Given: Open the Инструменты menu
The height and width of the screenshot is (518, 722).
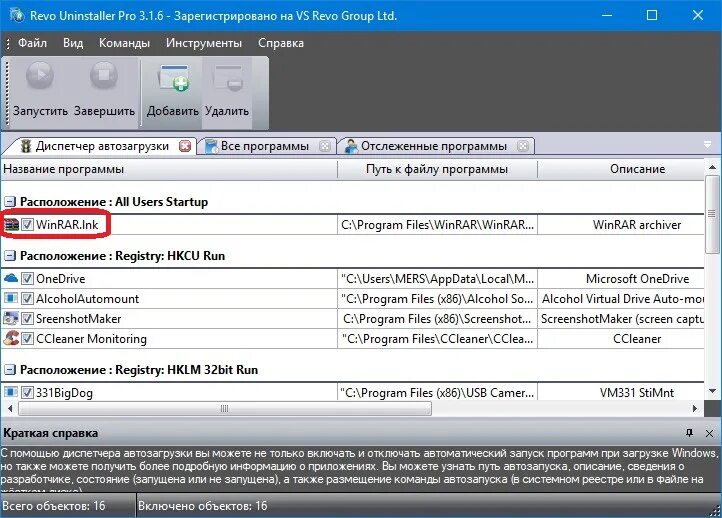Looking at the screenshot, I should (204, 43).
